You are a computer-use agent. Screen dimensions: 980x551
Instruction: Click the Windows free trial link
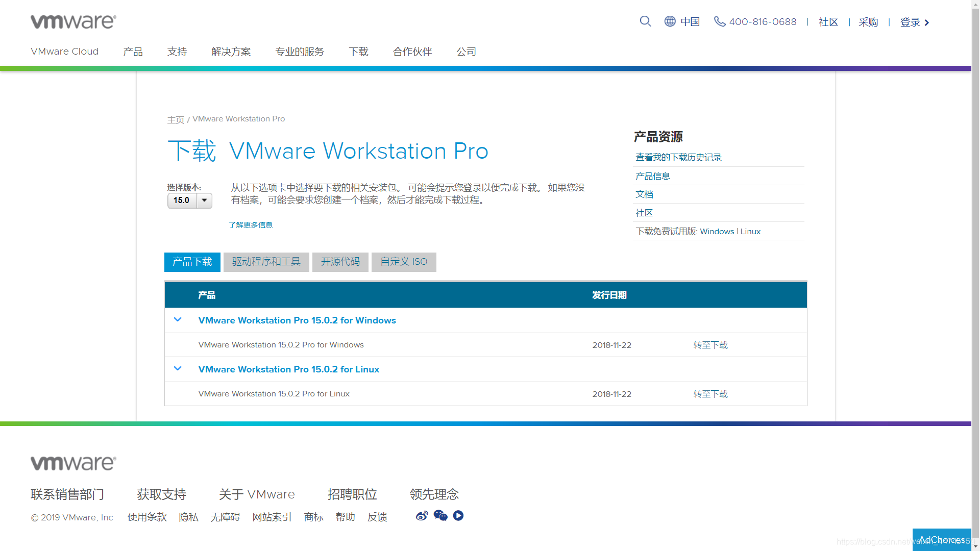[717, 232]
